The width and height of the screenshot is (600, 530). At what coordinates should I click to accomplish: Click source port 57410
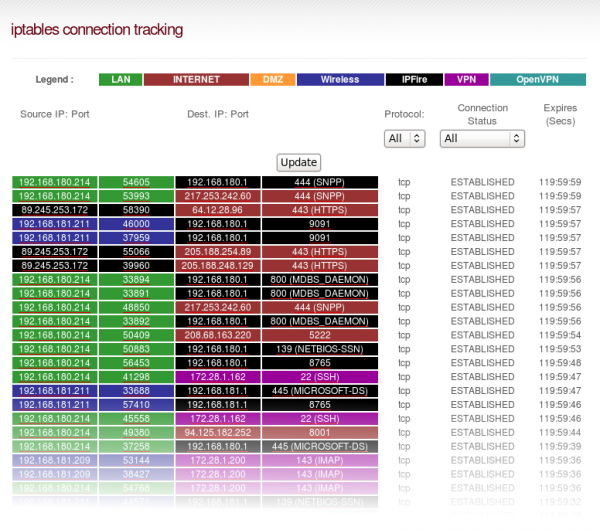(136, 405)
